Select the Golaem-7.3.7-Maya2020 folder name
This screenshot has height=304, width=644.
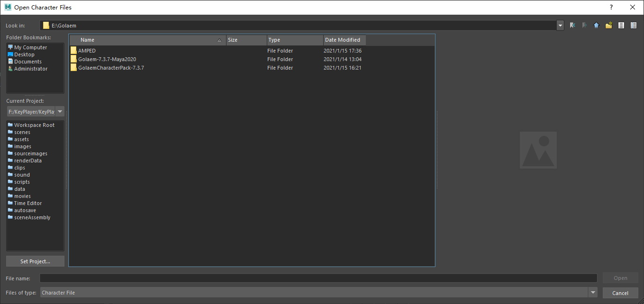pos(107,59)
